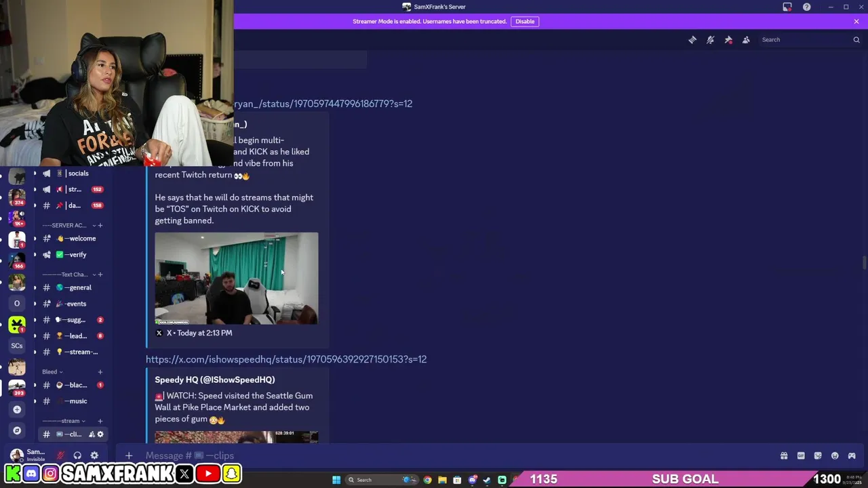Create channel in stream category
The image size is (868, 488).
(100, 421)
